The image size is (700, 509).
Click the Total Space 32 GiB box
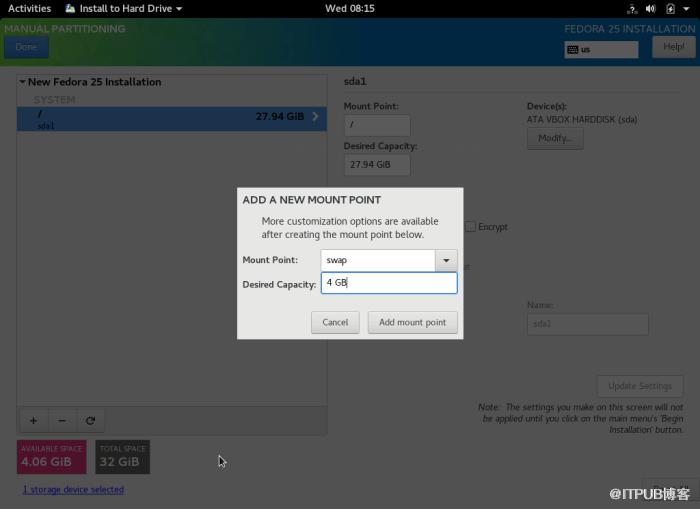[123, 457]
